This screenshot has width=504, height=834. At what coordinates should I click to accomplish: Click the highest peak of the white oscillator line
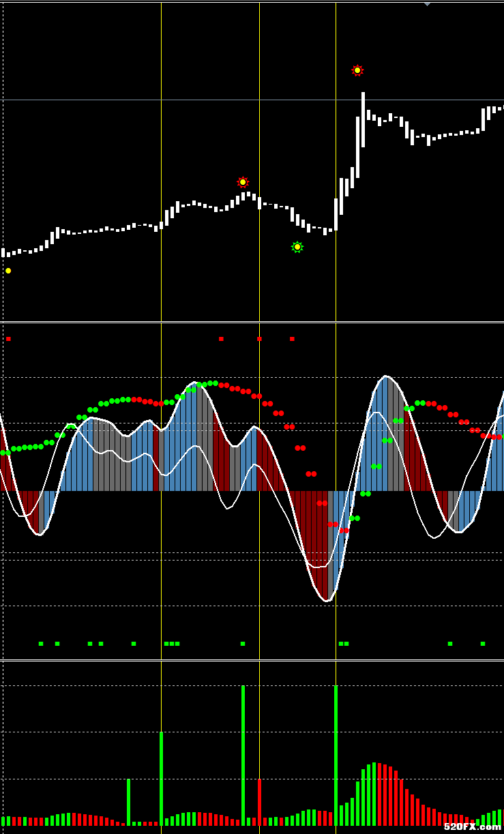[x=385, y=376]
